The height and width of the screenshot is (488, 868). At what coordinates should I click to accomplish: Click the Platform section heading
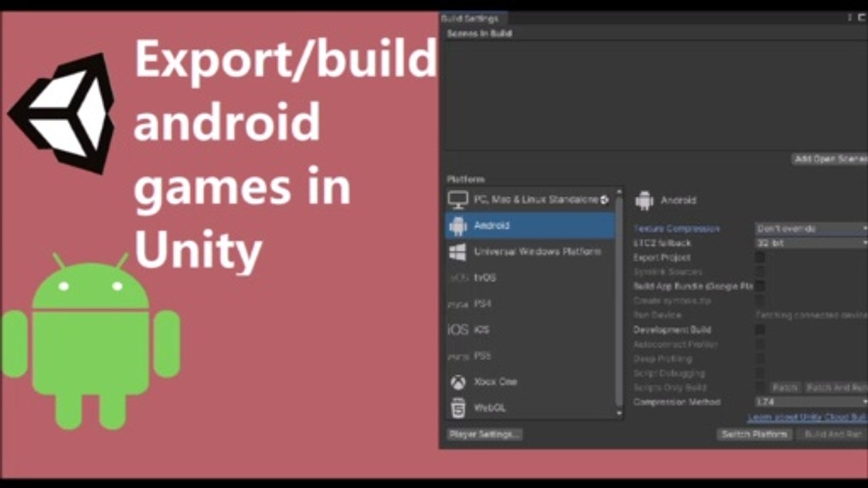(466, 180)
